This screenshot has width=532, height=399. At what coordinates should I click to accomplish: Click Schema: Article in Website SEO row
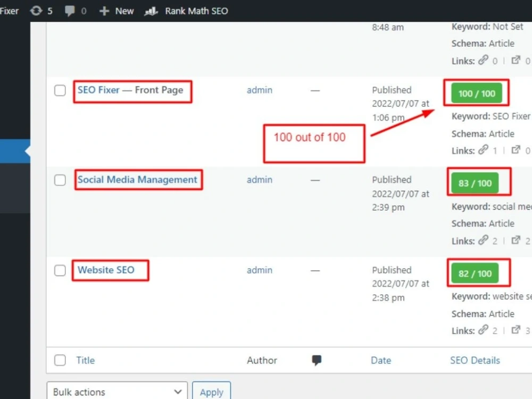[x=483, y=314]
